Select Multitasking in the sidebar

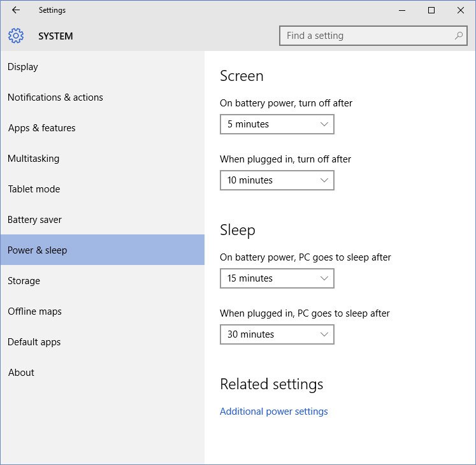(x=33, y=159)
